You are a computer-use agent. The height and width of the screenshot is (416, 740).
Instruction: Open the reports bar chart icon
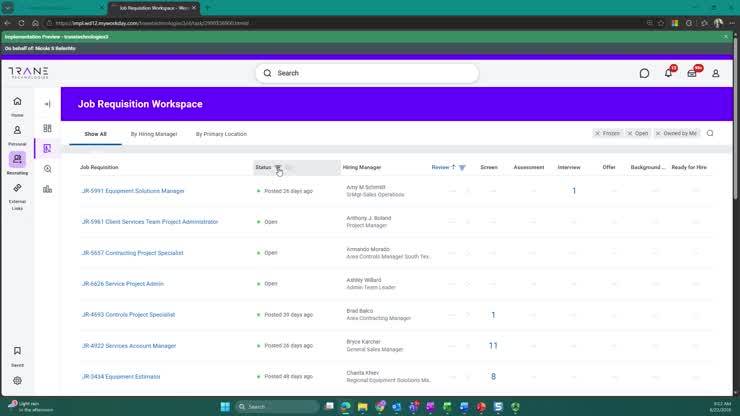point(47,189)
